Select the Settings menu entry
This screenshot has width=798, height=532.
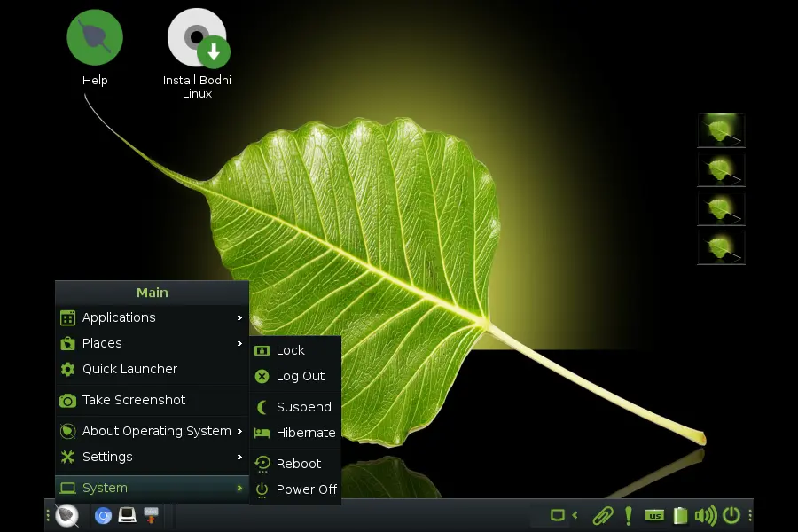(152, 457)
